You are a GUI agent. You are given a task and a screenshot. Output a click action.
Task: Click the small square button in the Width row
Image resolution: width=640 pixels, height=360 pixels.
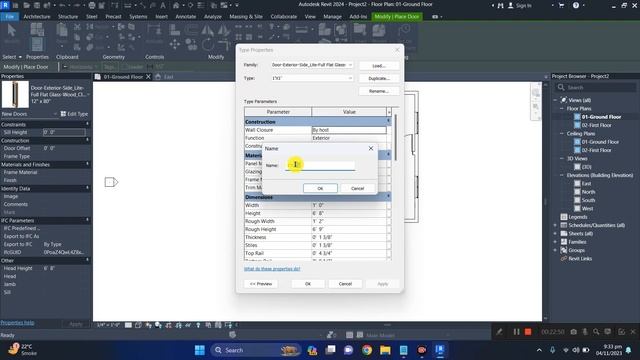click(389, 205)
